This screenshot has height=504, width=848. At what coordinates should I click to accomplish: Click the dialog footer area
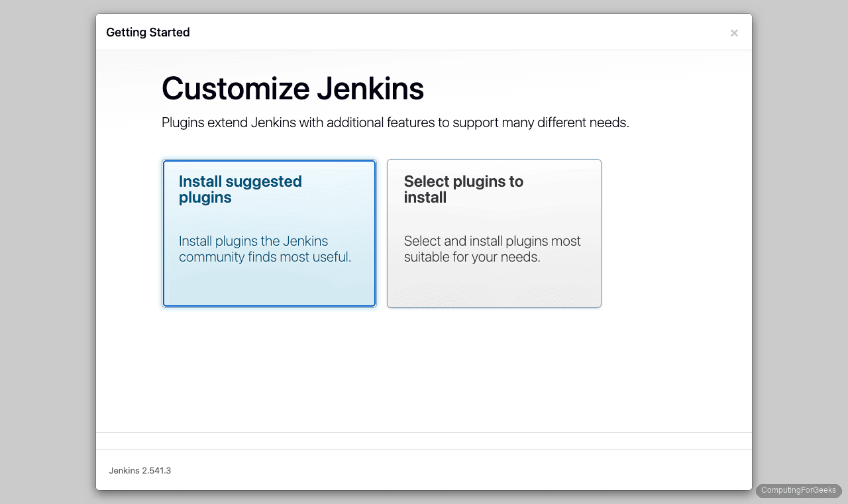[424, 470]
